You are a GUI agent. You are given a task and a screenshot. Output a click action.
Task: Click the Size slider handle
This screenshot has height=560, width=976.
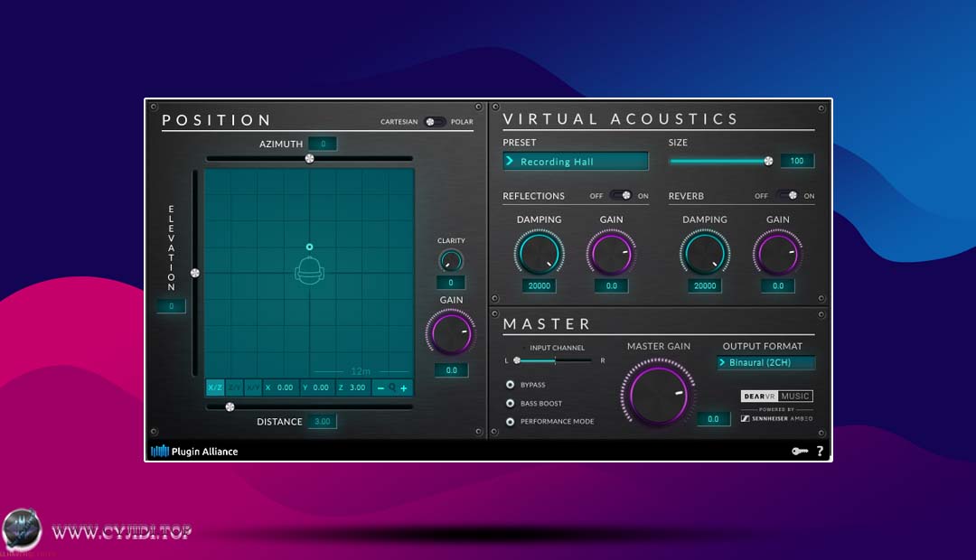pyautogui.click(x=768, y=161)
